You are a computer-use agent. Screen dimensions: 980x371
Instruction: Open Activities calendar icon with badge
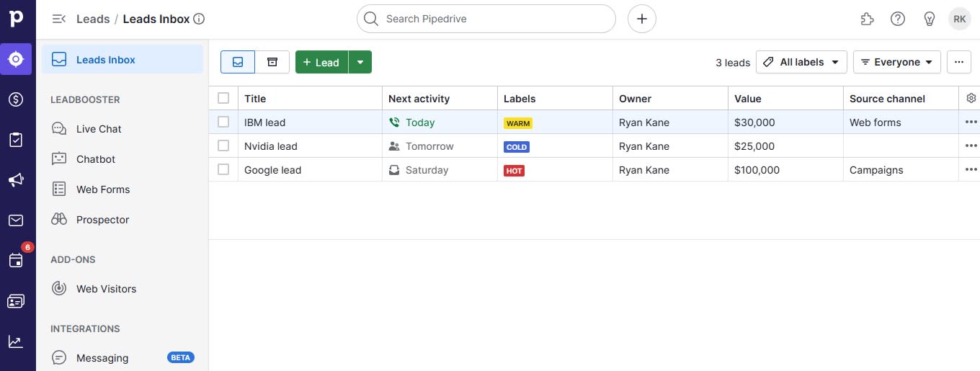[x=16, y=260]
